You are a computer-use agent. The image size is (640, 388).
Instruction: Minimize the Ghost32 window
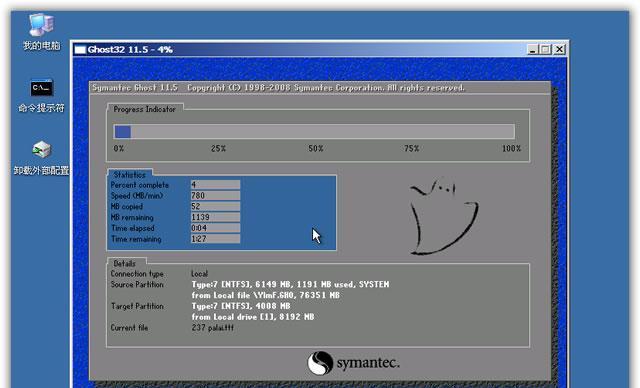coord(532,50)
